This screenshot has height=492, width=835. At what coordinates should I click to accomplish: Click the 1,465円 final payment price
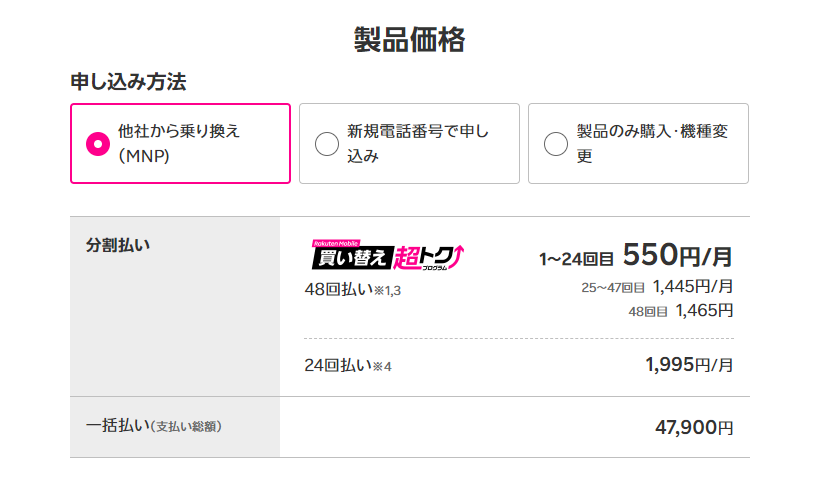(x=704, y=310)
